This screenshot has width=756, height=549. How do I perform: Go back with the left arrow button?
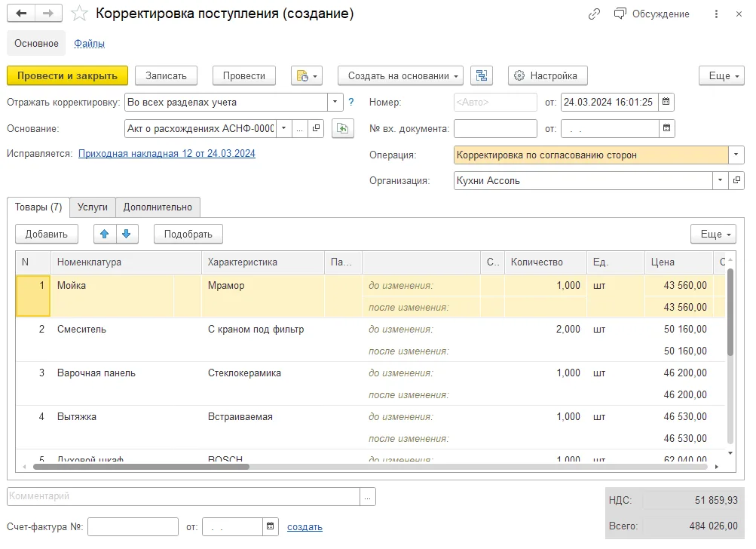click(21, 14)
